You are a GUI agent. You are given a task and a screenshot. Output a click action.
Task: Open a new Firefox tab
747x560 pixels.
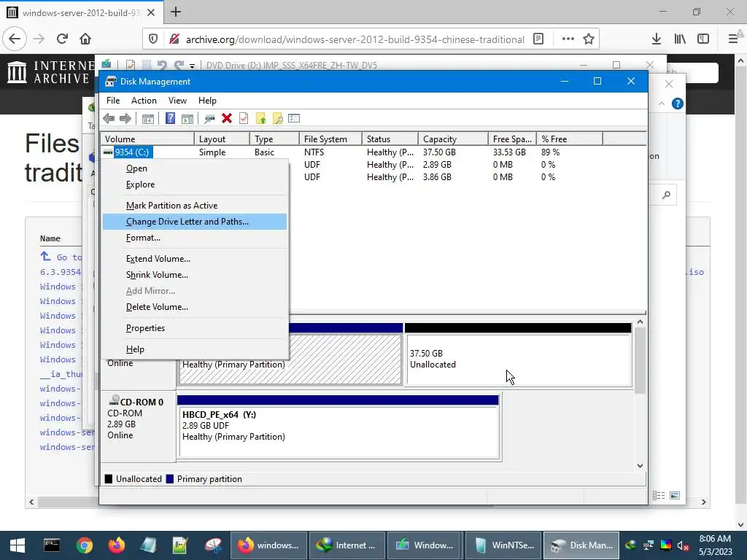(176, 12)
